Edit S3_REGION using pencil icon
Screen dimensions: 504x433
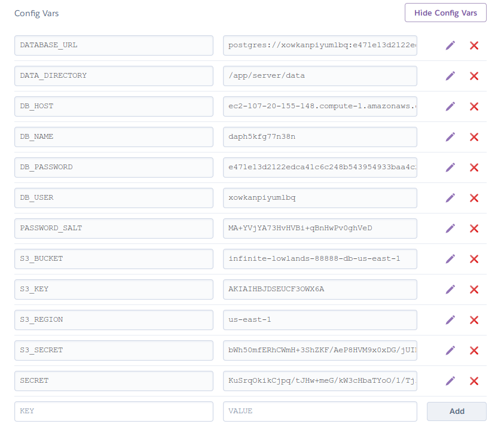(x=450, y=320)
